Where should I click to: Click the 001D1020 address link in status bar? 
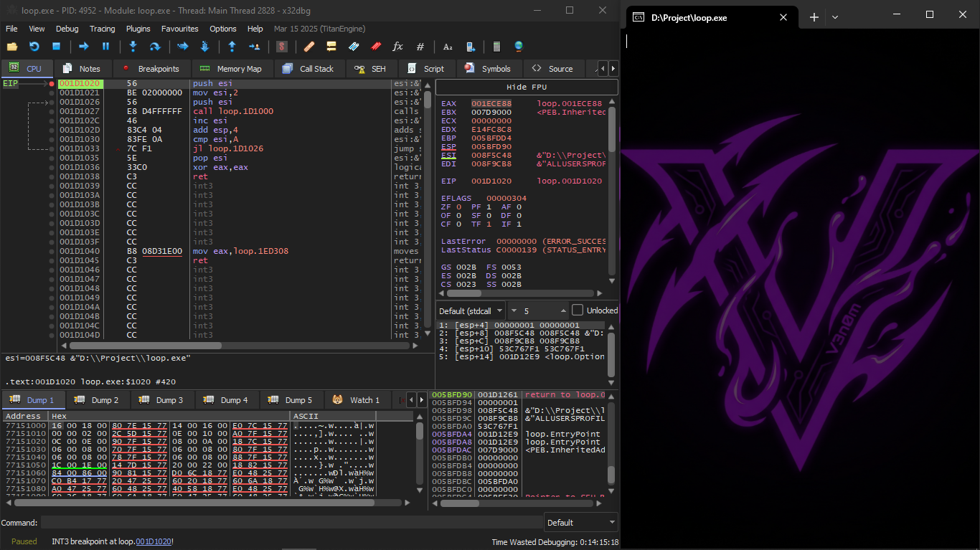tap(153, 542)
